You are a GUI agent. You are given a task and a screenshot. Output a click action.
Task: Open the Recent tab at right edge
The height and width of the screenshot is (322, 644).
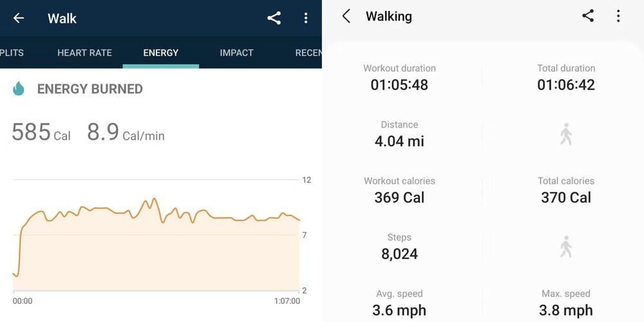pos(308,53)
